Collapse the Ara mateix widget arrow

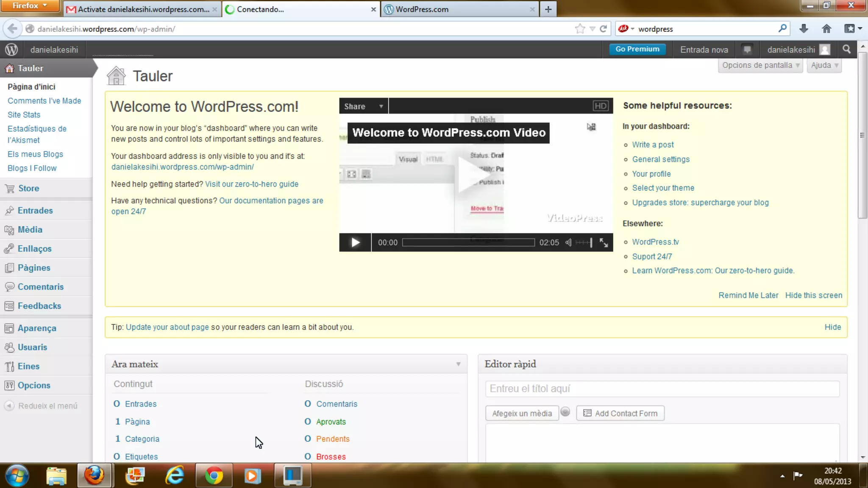pos(458,364)
